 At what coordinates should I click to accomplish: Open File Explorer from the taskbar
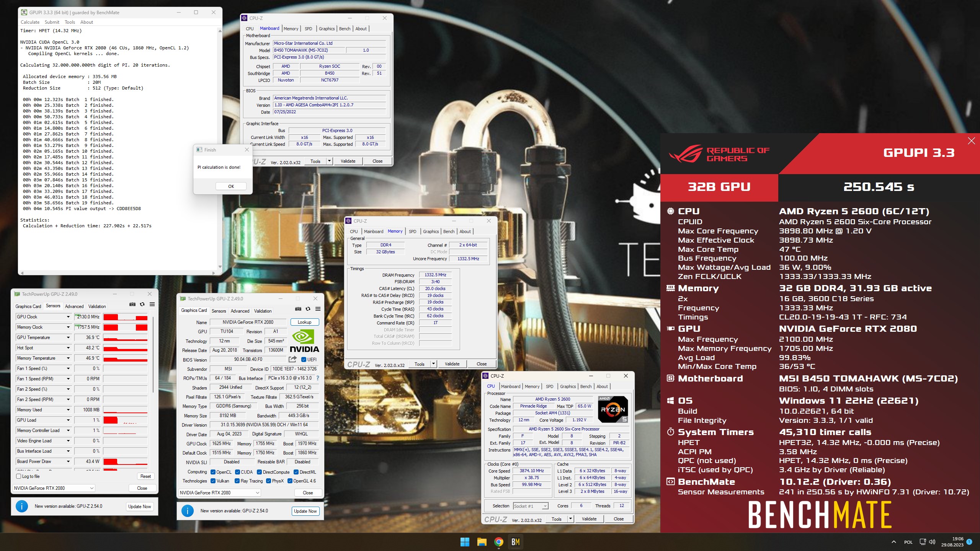click(x=482, y=542)
